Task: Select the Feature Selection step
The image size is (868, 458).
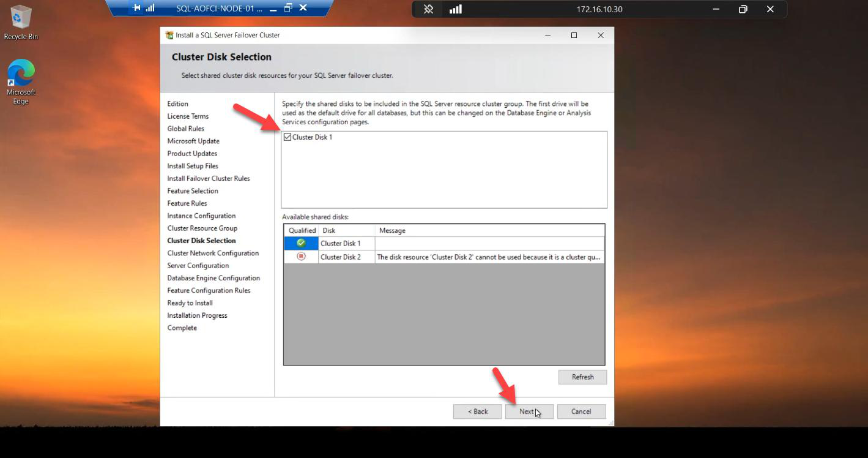Action: click(x=193, y=191)
